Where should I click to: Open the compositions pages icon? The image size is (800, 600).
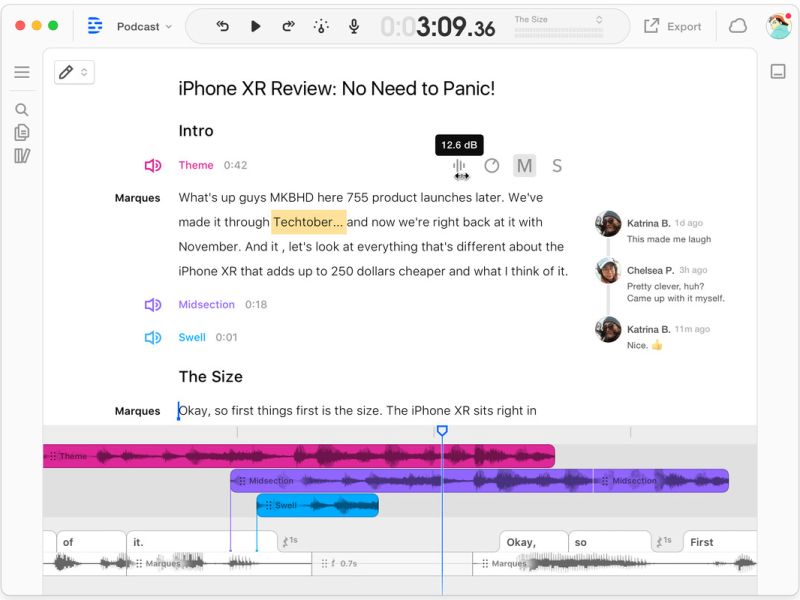point(22,133)
